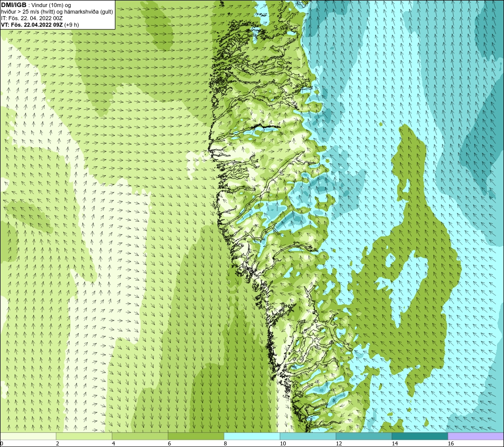Click the legend scale label '0'
Image resolution: width=504 pixels, height=447 pixels.
[x=2, y=444]
